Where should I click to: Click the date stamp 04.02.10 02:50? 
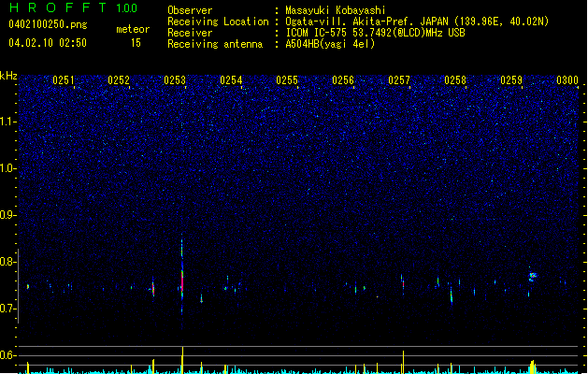point(48,43)
